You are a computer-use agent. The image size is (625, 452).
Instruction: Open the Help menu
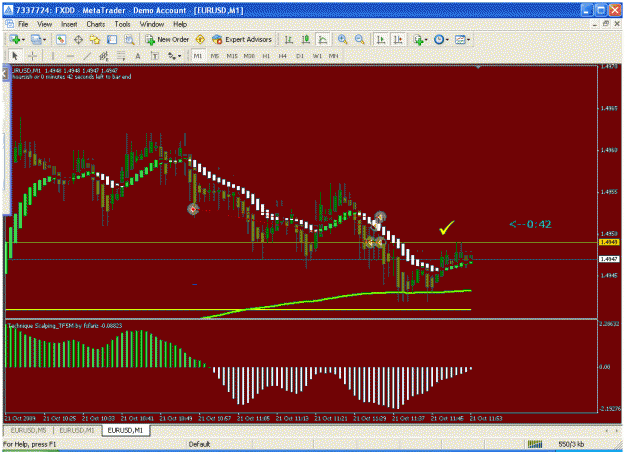tap(180, 24)
